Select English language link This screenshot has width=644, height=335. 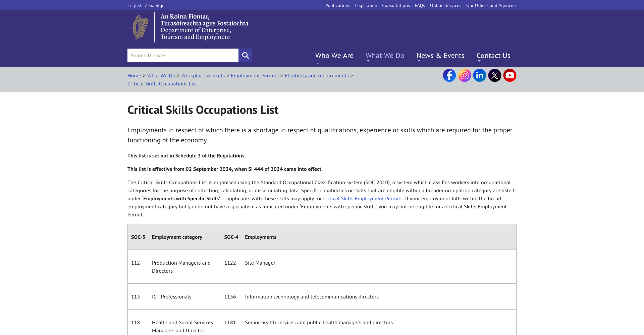[x=135, y=5]
